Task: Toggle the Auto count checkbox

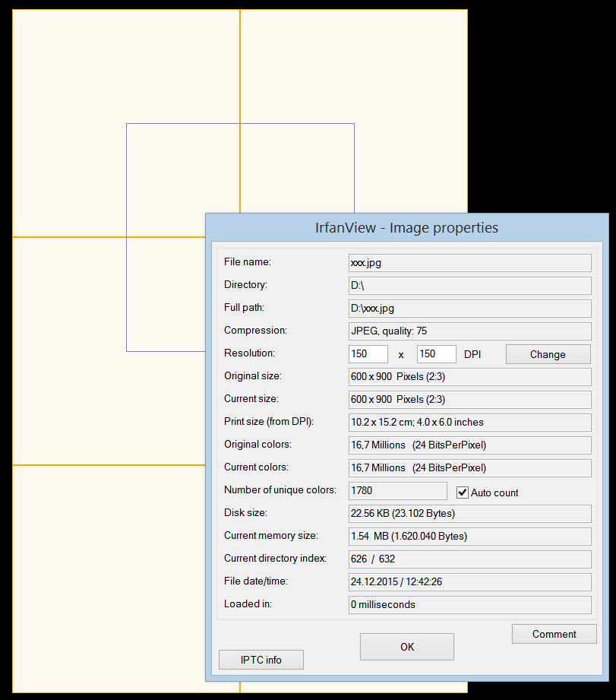Action: click(x=463, y=493)
